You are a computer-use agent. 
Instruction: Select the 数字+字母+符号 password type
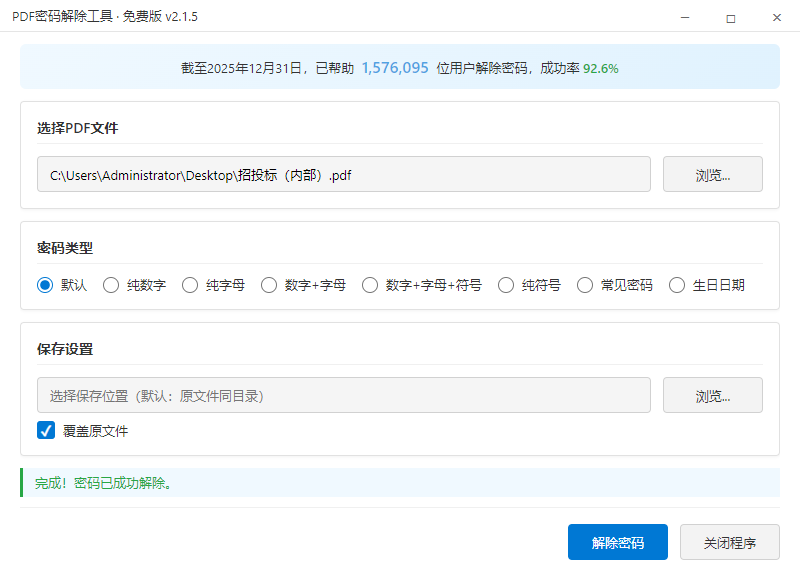point(370,285)
